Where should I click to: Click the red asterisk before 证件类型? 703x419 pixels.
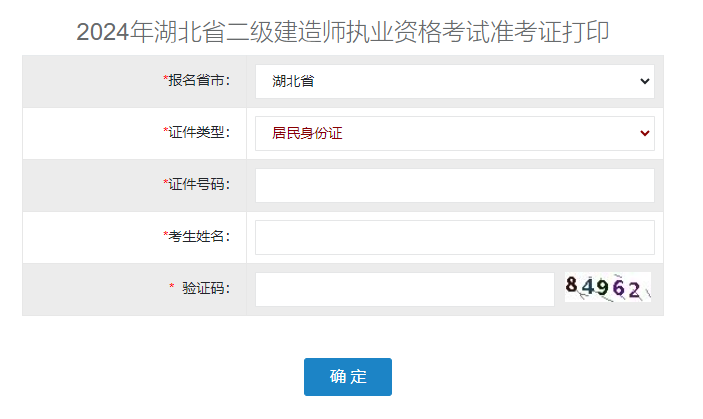pyautogui.click(x=166, y=131)
